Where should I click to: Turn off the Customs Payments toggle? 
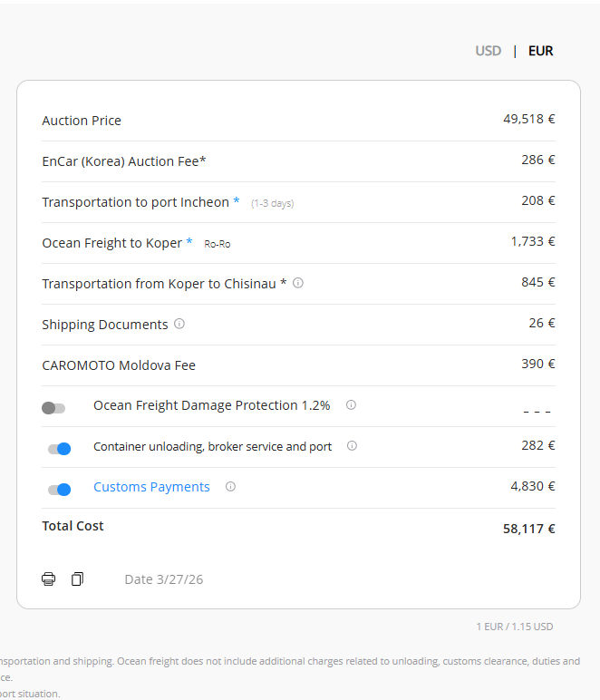(59, 490)
